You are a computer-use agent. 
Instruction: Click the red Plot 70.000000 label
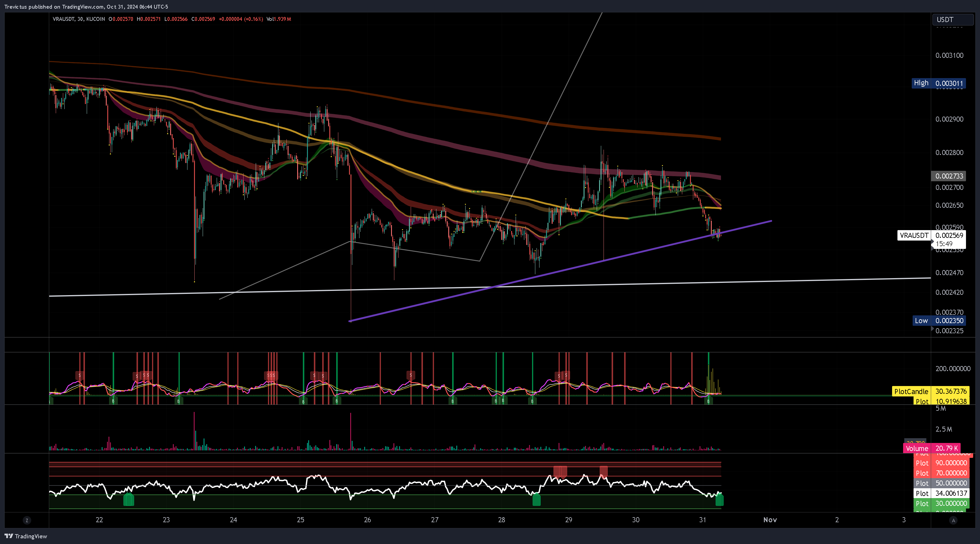[x=941, y=473]
